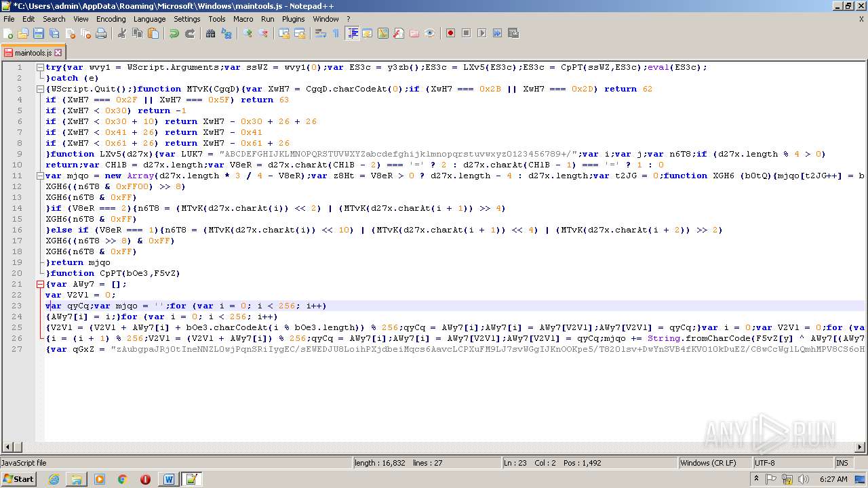This screenshot has height=488, width=868.
Task: Toggle synchronized horizontal scrolling icon
Action: [300, 33]
